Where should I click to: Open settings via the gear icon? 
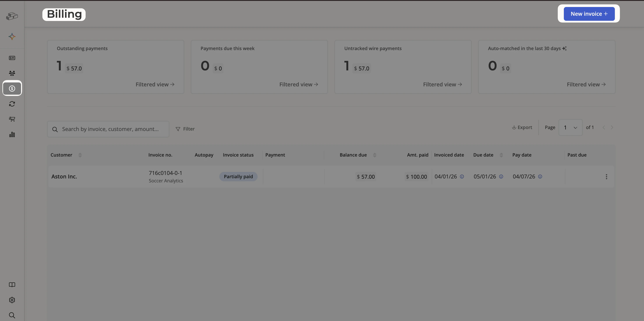12,300
